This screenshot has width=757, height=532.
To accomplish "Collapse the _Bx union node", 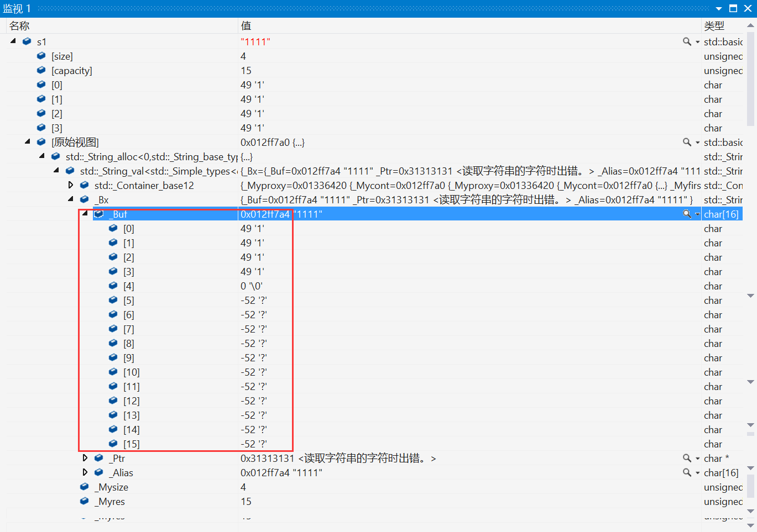I will [x=70, y=199].
